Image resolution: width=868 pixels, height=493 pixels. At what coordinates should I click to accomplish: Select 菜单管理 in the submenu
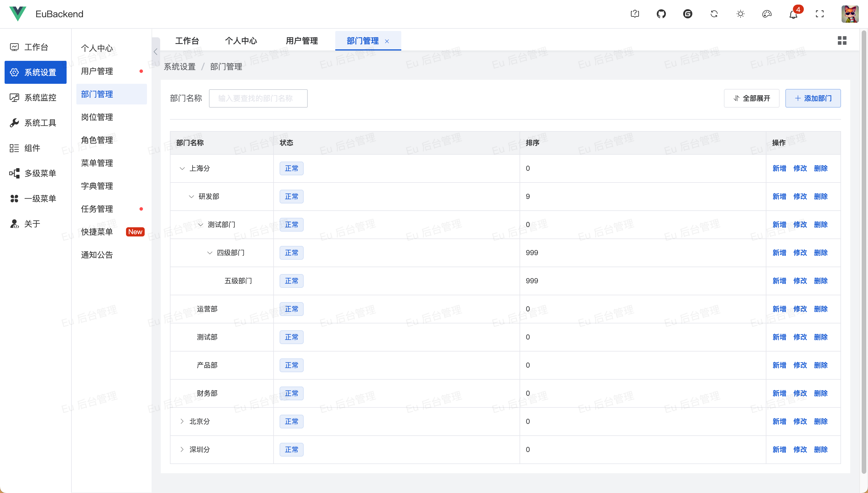coord(111,163)
